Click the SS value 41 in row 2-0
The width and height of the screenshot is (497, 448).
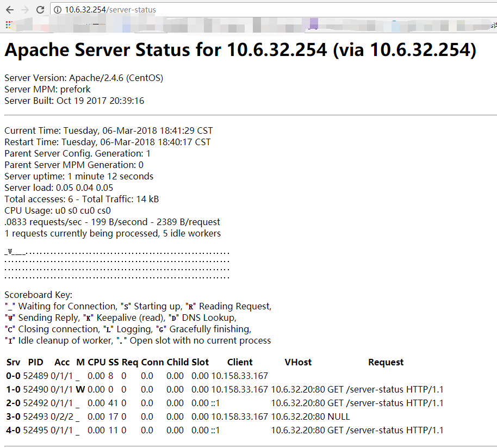click(113, 403)
